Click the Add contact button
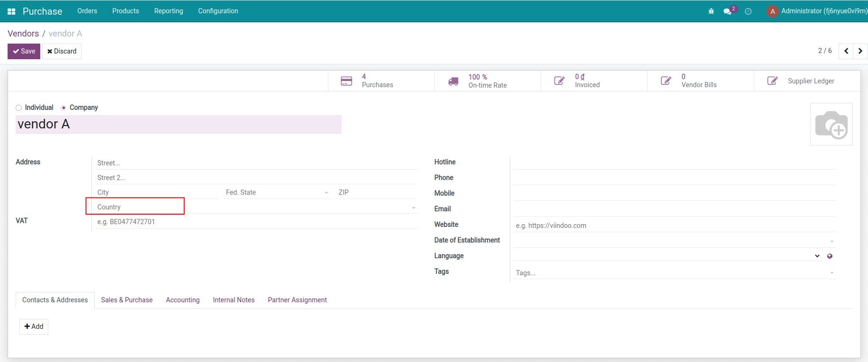This screenshot has width=868, height=362. point(34,326)
